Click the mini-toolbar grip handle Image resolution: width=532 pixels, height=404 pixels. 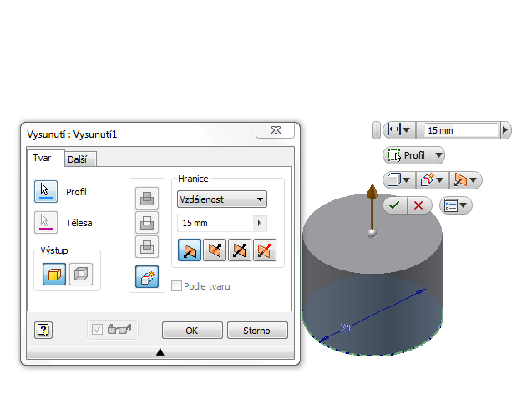pyautogui.click(x=377, y=130)
